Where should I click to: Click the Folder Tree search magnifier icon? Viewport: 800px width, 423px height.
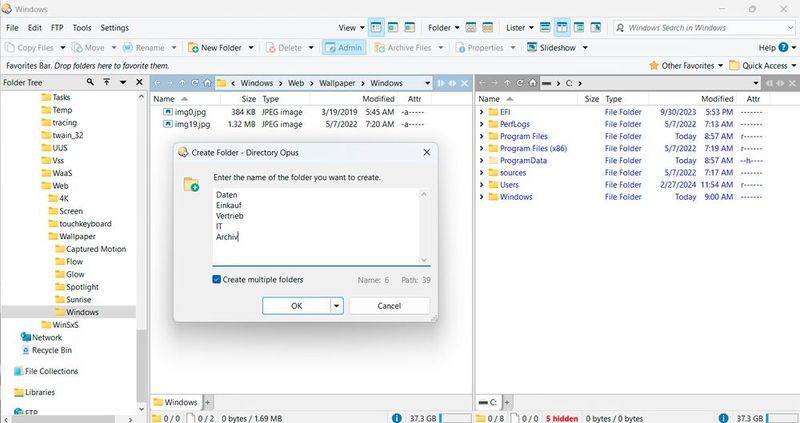(90, 82)
